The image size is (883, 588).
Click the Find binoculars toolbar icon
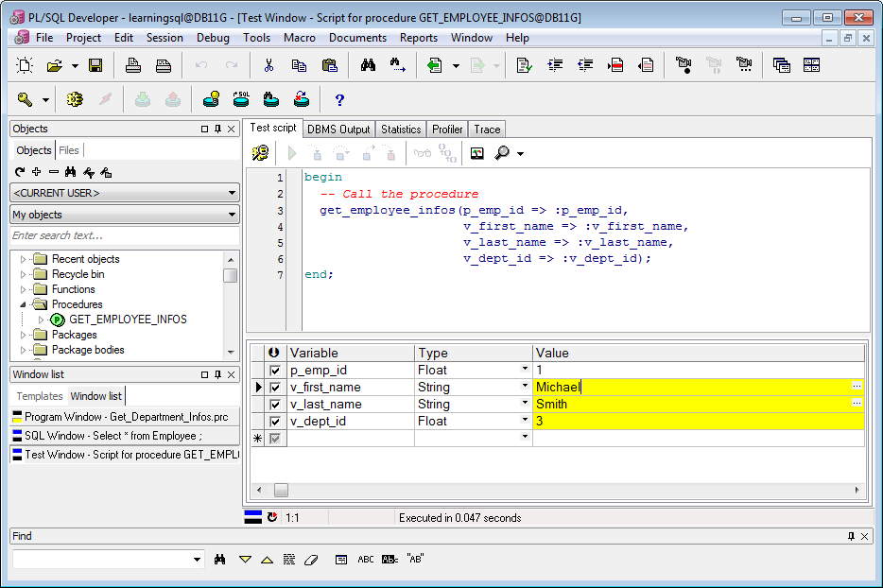point(368,65)
